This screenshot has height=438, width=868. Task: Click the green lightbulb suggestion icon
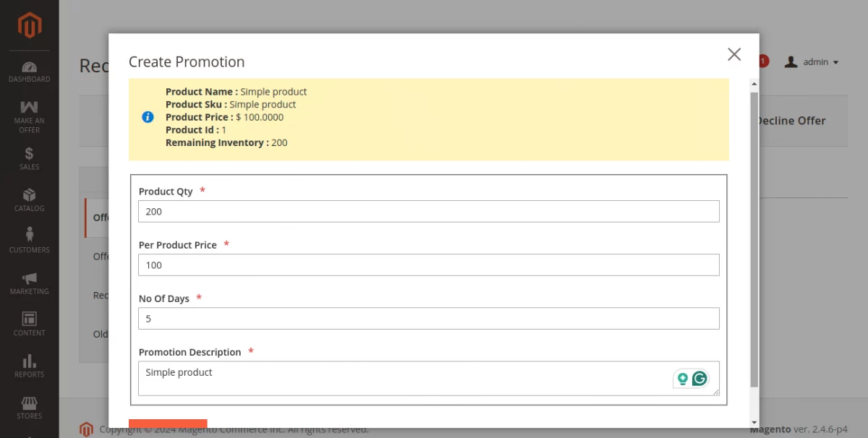(682, 378)
